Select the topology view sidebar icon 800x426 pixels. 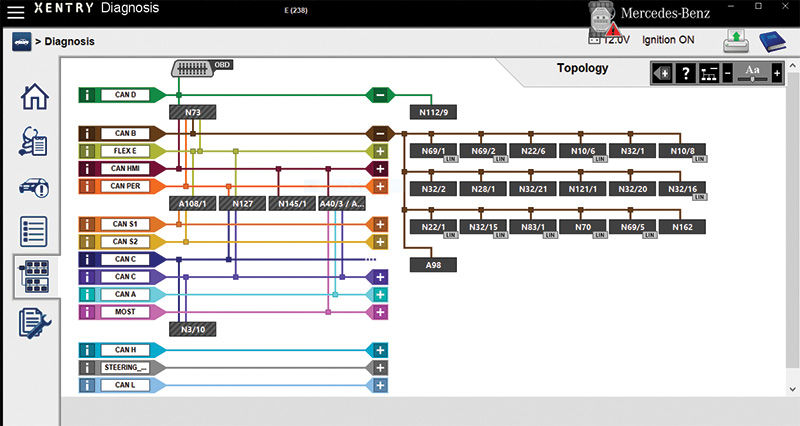click(34, 276)
